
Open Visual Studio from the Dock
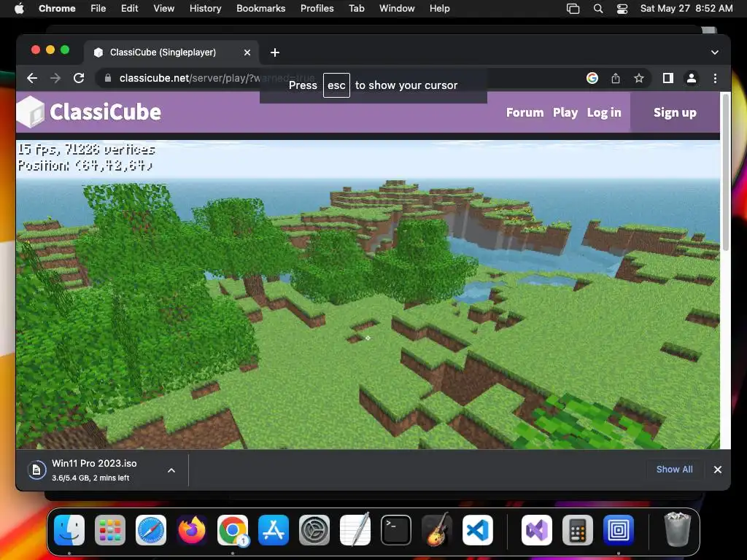pyautogui.click(x=536, y=530)
